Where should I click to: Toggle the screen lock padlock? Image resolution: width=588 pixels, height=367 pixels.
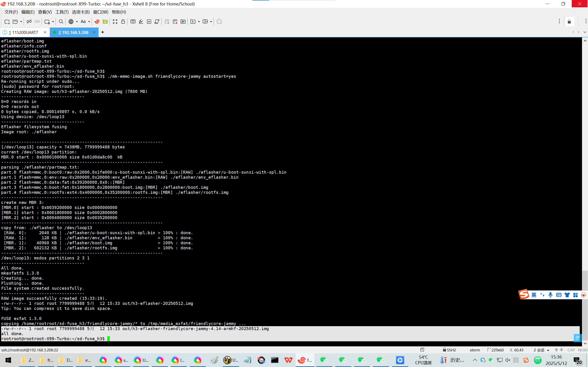pos(123,22)
